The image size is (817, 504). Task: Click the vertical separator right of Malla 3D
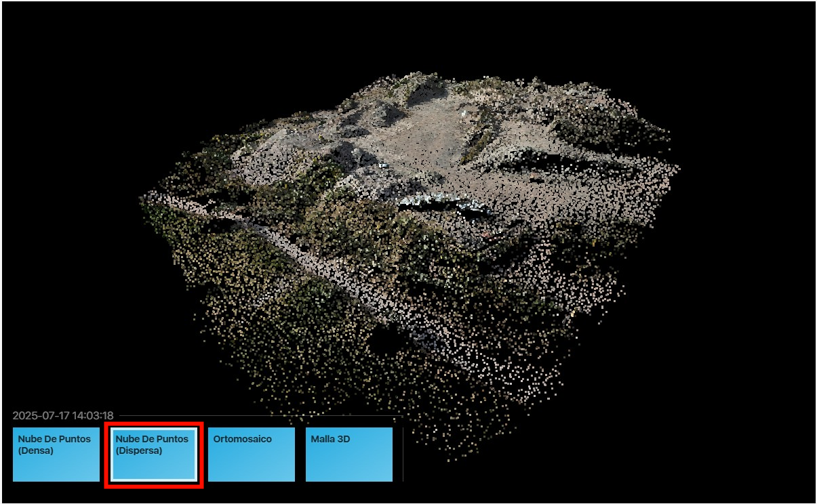[x=403, y=454]
